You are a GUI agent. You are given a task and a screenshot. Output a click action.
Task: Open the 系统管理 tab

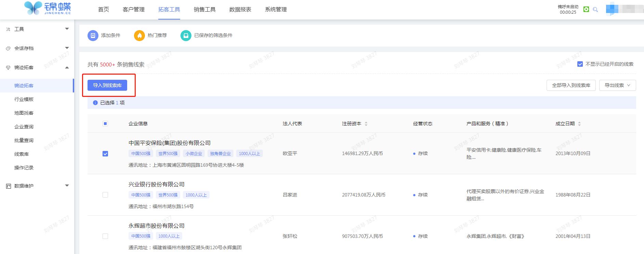click(276, 10)
